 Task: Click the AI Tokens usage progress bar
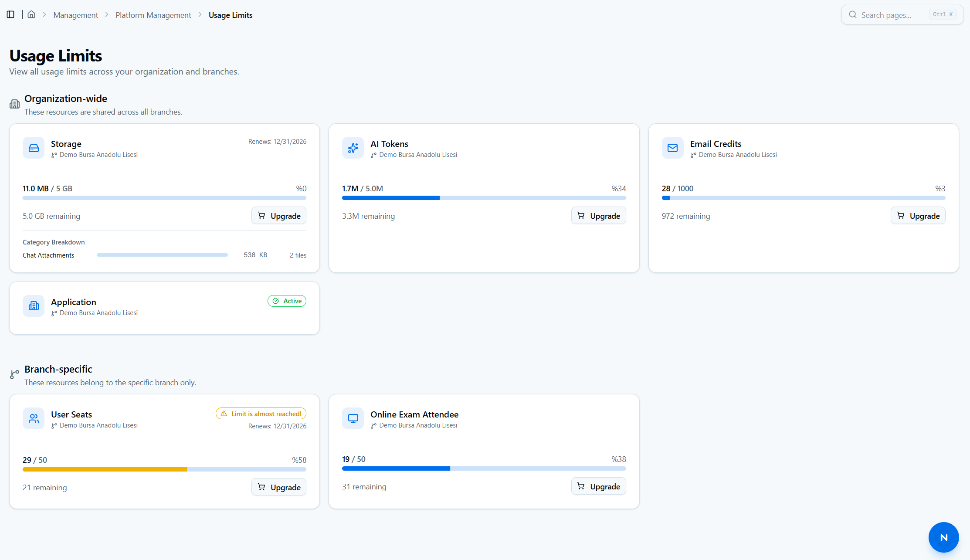click(x=484, y=198)
